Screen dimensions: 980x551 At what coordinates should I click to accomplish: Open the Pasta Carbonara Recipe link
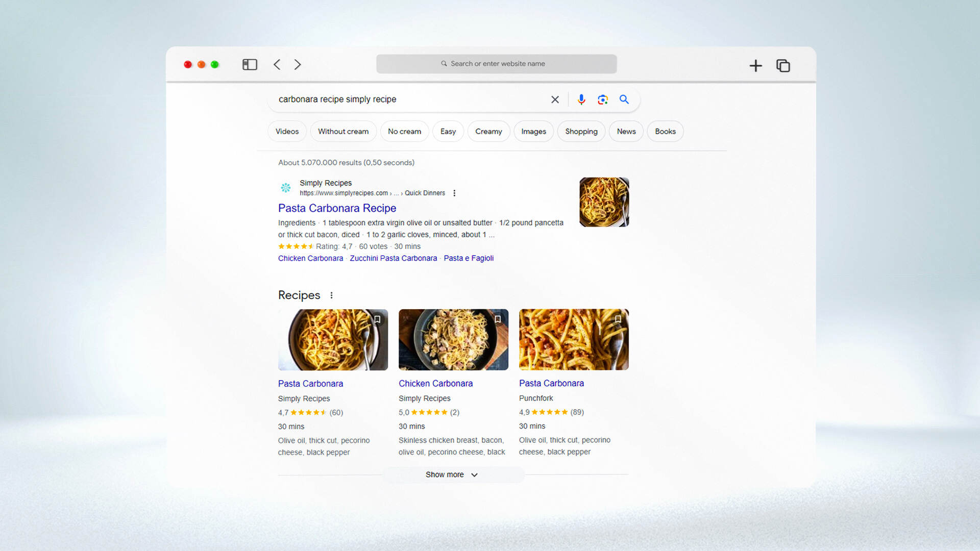click(x=337, y=208)
